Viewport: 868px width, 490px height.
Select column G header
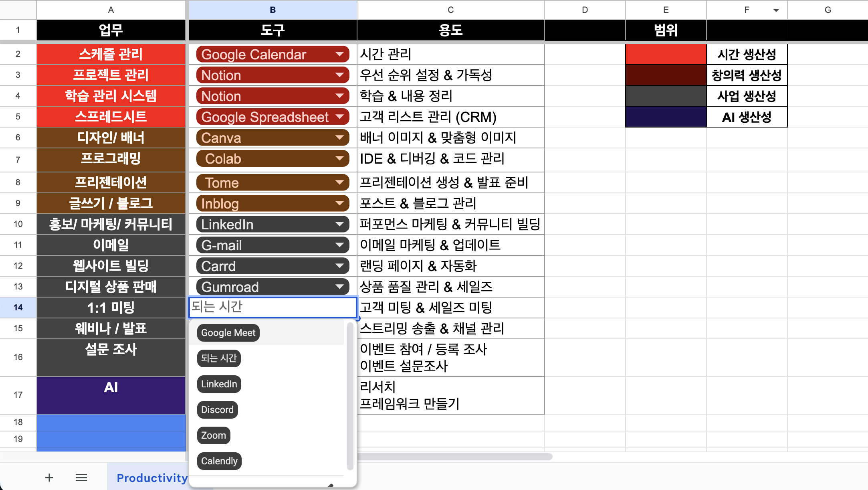(x=828, y=10)
